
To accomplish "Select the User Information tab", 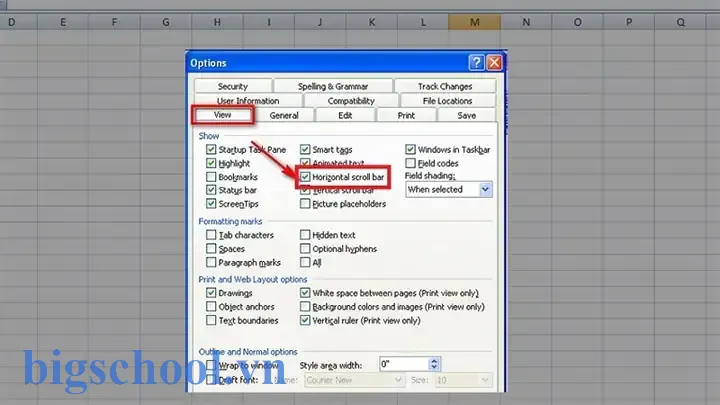I will coord(248,101).
